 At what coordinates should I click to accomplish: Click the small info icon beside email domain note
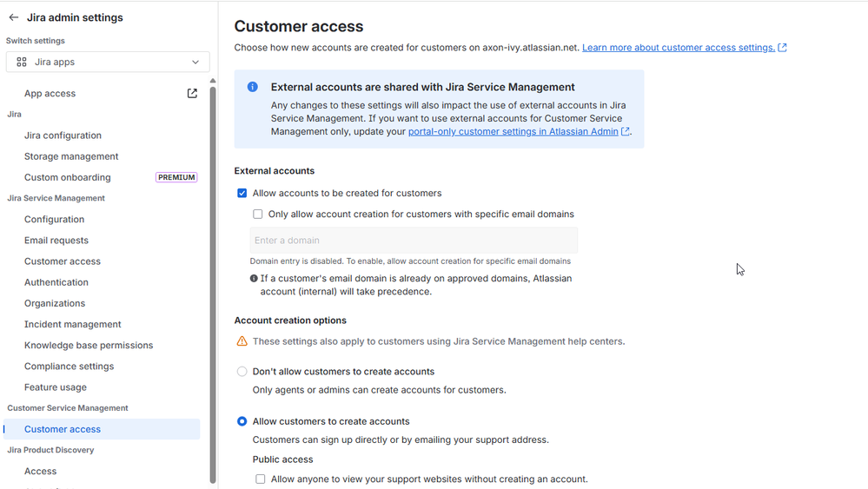click(254, 279)
